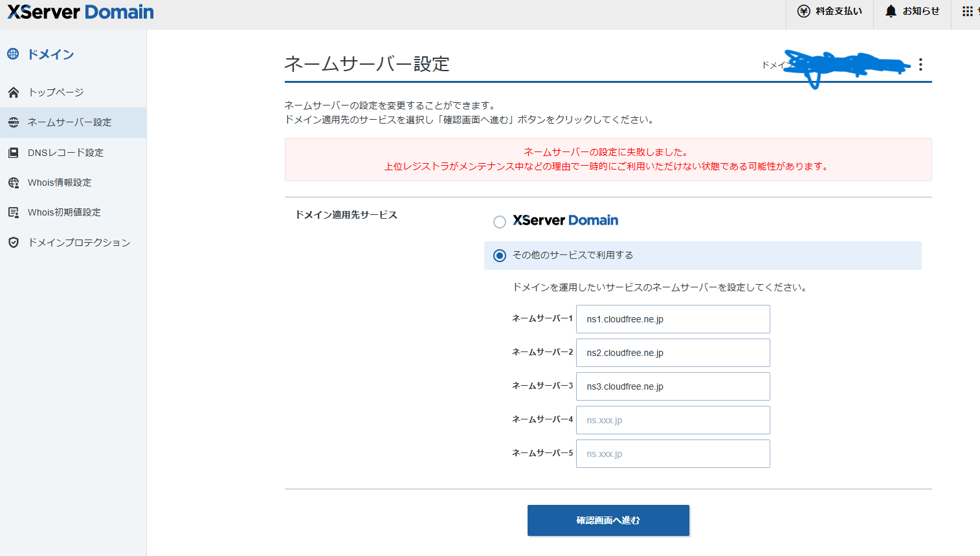
Task: Open ネームサーバー設定 in the sidebar
Action: (73, 122)
